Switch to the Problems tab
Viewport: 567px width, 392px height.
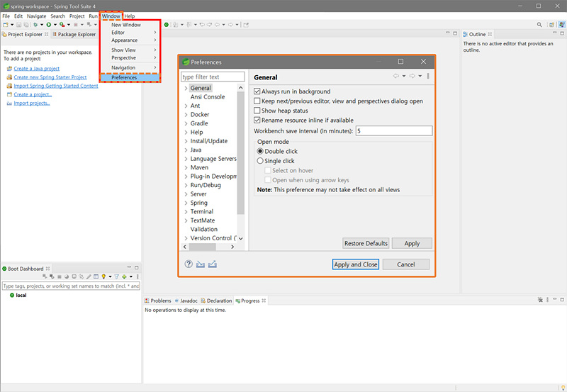[x=157, y=301]
